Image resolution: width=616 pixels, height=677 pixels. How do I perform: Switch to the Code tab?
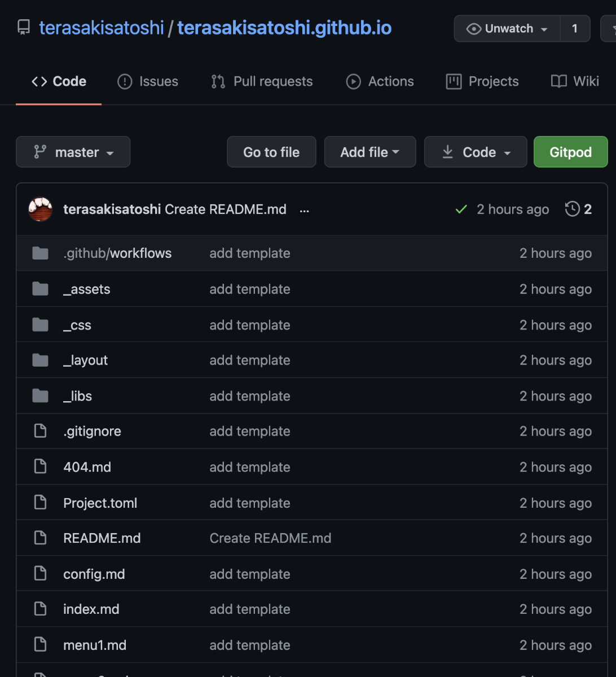point(59,81)
